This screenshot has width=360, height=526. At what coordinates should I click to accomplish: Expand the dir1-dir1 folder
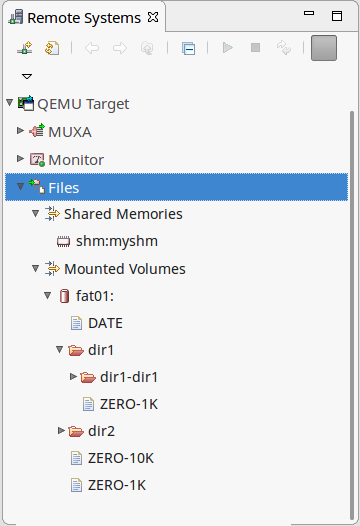(73, 376)
